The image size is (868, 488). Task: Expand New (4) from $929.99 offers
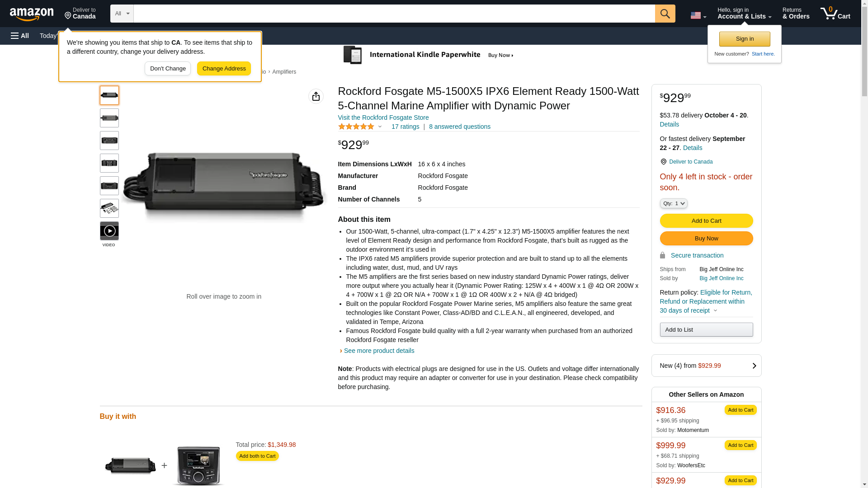tap(706, 366)
